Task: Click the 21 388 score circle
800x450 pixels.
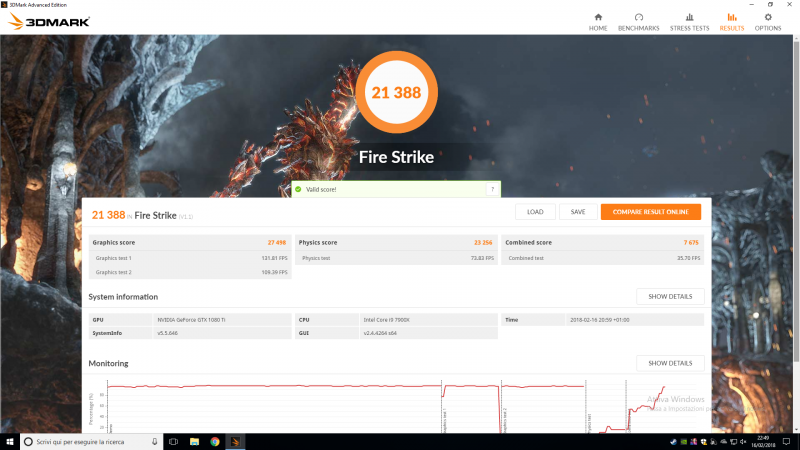Action: pyautogui.click(x=396, y=93)
